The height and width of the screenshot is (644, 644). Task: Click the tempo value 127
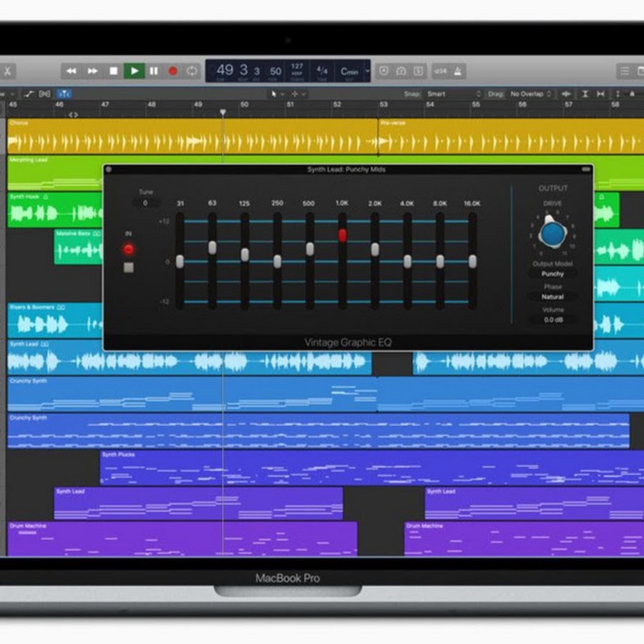pyautogui.click(x=297, y=66)
